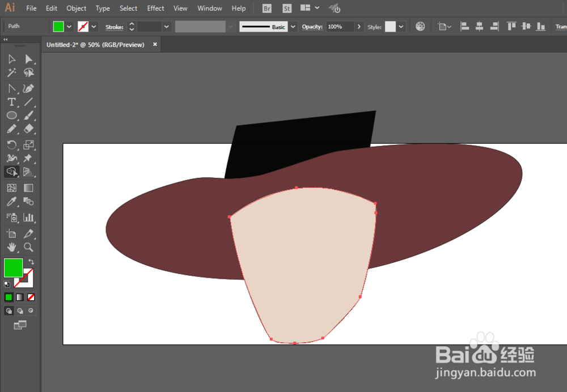This screenshot has width=567, height=392.
Task: Open the align-to options dropdown
Action: pyautogui.click(x=445, y=27)
